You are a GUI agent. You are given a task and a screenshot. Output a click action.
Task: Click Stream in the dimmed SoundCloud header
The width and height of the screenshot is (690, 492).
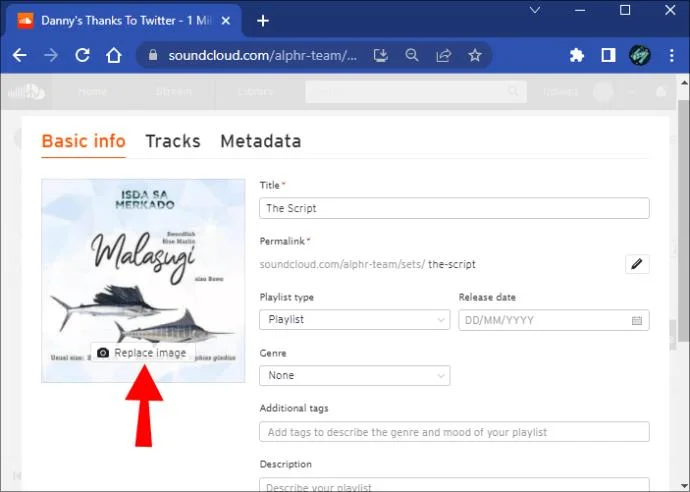coord(174,92)
